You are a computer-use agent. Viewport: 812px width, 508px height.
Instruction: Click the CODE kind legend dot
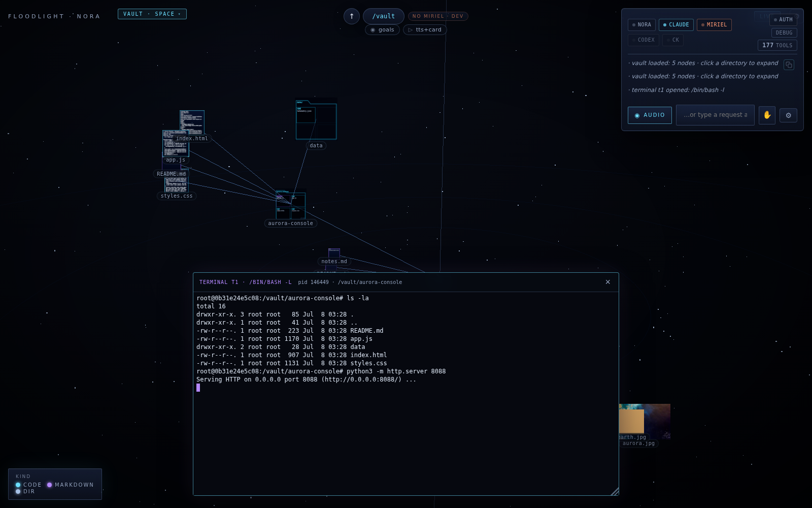coord(18,485)
